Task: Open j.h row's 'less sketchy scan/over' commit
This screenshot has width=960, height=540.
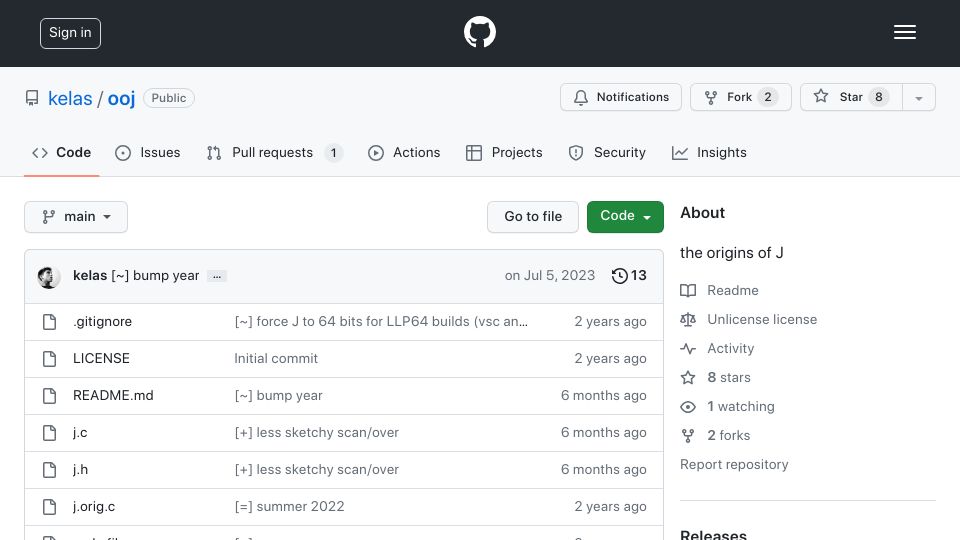Action: click(317, 470)
